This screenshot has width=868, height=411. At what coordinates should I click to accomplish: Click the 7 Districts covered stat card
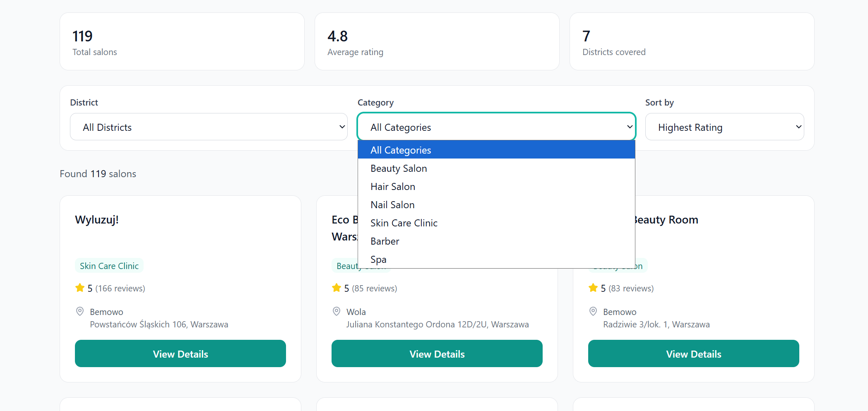click(x=692, y=41)
